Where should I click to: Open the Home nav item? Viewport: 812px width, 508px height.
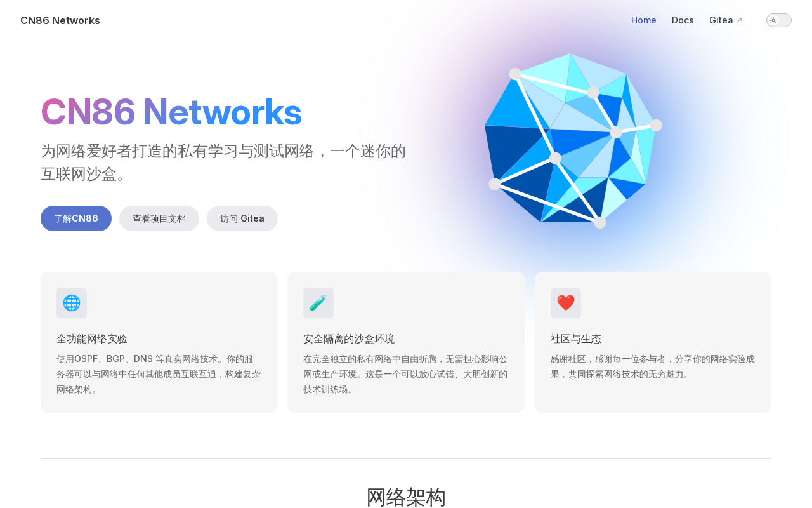[644, 20]
